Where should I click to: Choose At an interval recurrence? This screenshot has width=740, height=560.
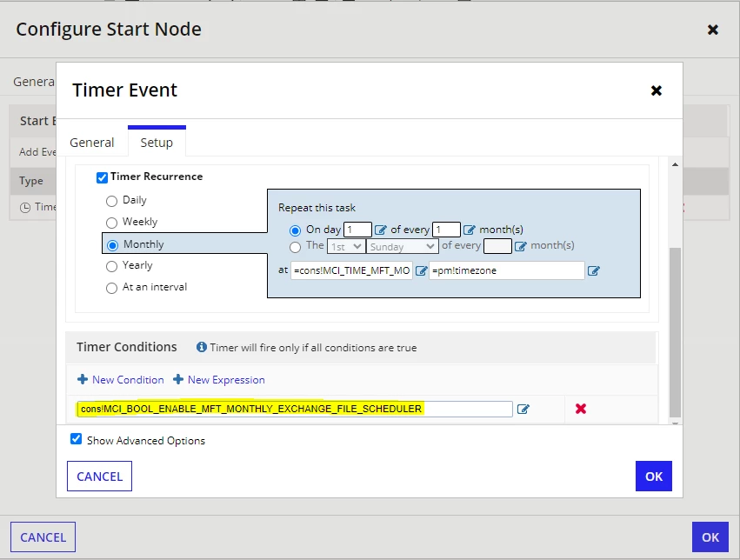tap(111, 288)
